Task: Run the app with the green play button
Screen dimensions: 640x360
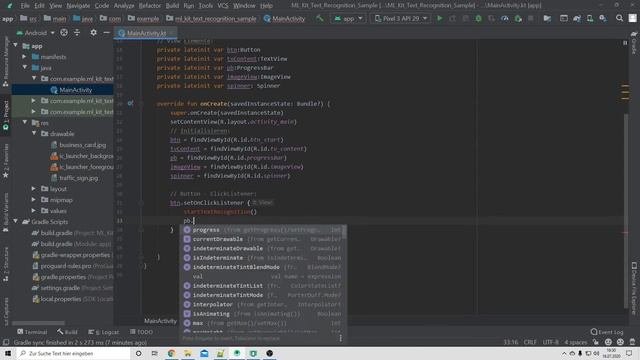Action: click(440, 18)
